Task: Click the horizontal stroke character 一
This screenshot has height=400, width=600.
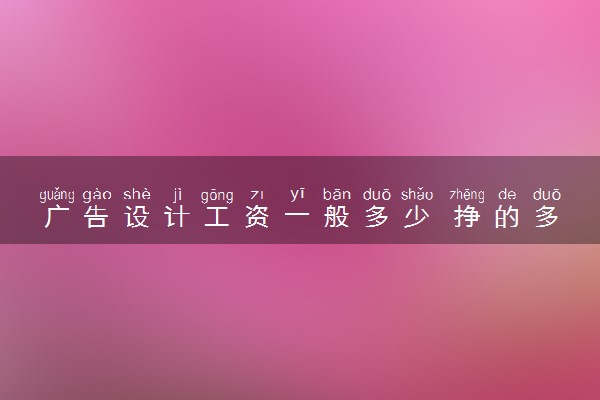Action: coord(297,215)
